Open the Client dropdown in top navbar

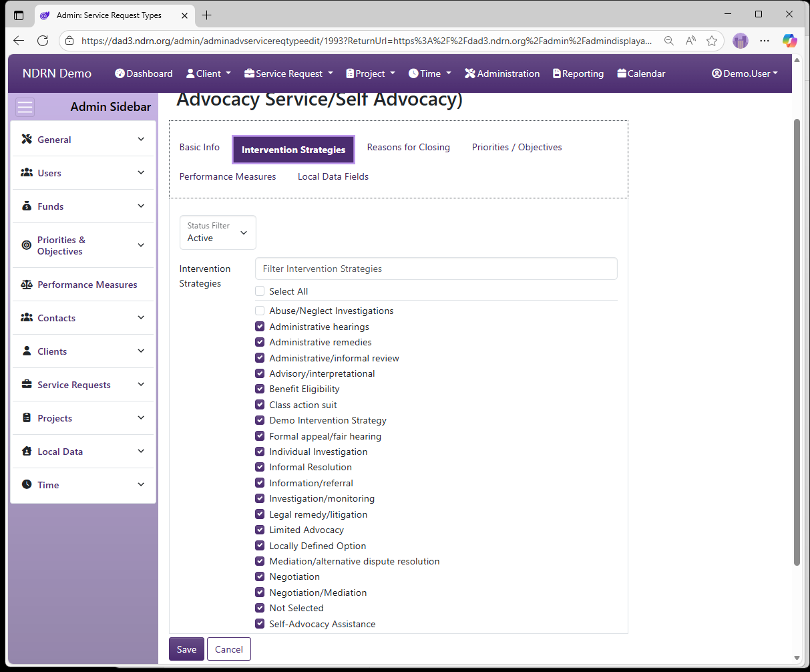pyautogui.click(x=208, y=73)
